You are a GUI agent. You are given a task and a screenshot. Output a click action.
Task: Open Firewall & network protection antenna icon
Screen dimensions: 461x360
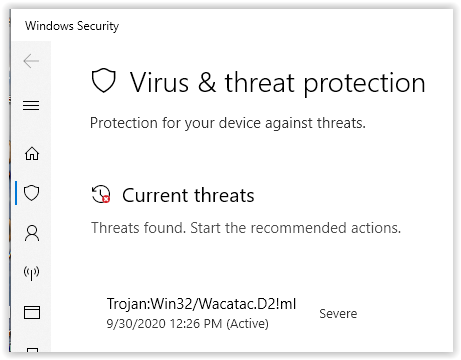point(32,273)
